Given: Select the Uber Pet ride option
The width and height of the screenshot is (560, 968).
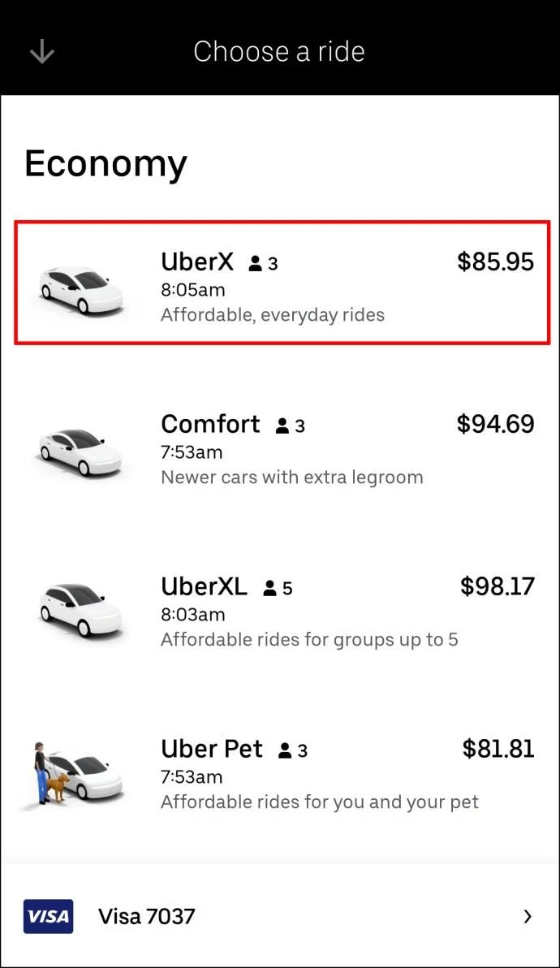Looking at the screenshot, I should click(x=280, y=773).
